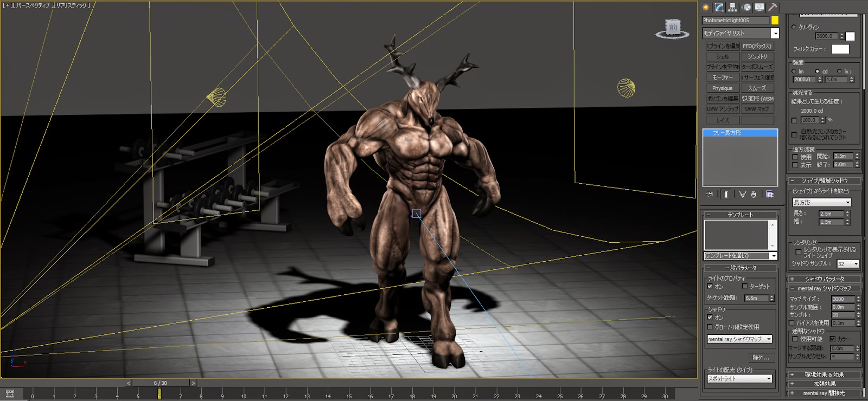This screenshot has height=401, width=868.
Task: Select the lx intensity radio button
Action: tap(840, 71)
